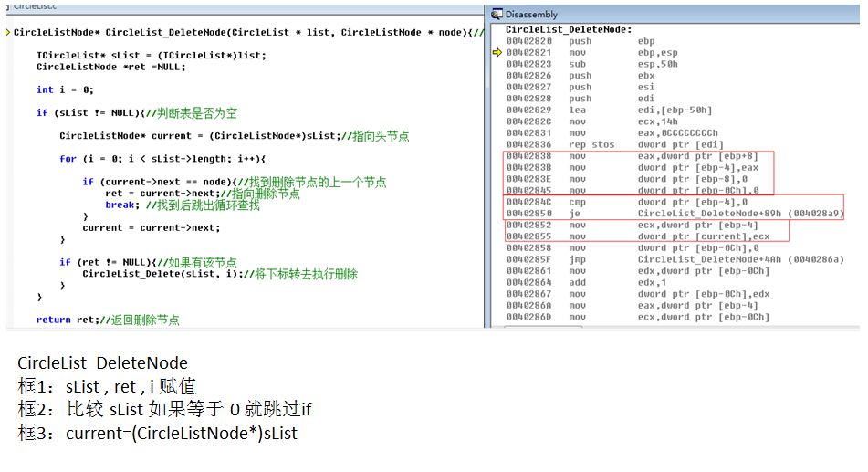This screenshot has width=868, height=472.
Task: Click disassembly line 00402864 add edx,1
Action: 586,282
